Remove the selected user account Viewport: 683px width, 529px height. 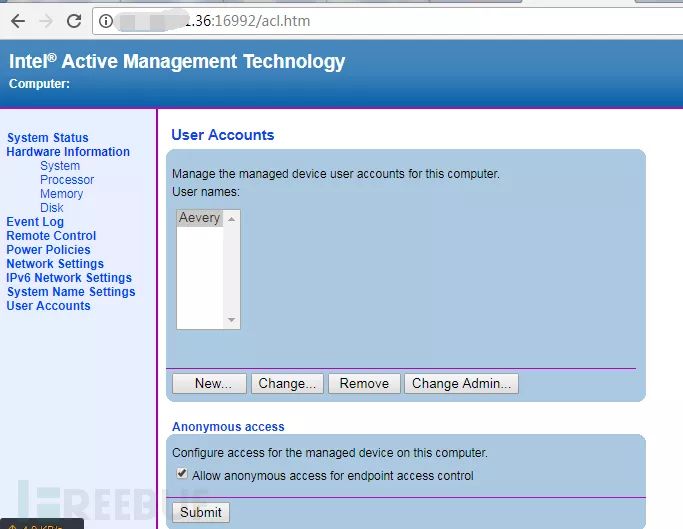click(x=364, y=383)
